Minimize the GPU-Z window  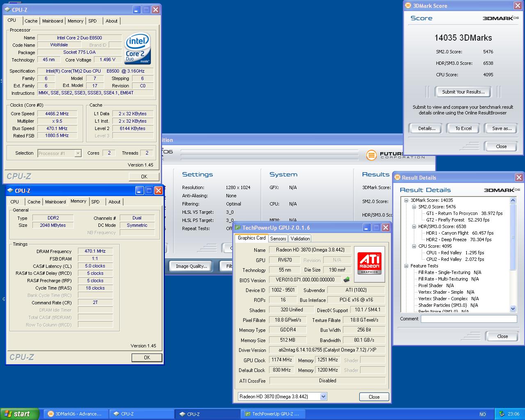(366, 228)
